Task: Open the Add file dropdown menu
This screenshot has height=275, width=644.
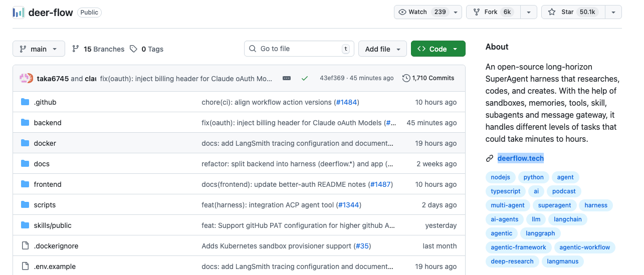Action: coord(382,49)
